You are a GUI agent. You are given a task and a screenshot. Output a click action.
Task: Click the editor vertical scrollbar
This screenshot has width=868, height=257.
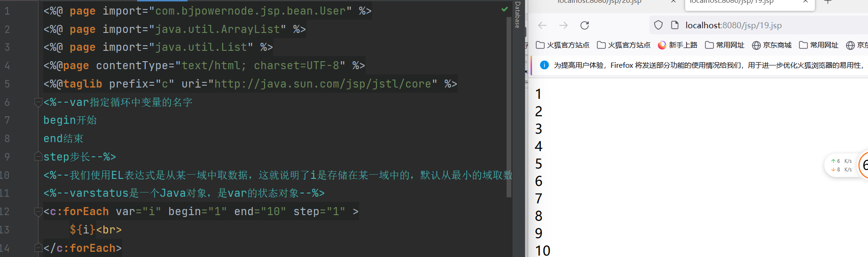click(x=509, y=106)
